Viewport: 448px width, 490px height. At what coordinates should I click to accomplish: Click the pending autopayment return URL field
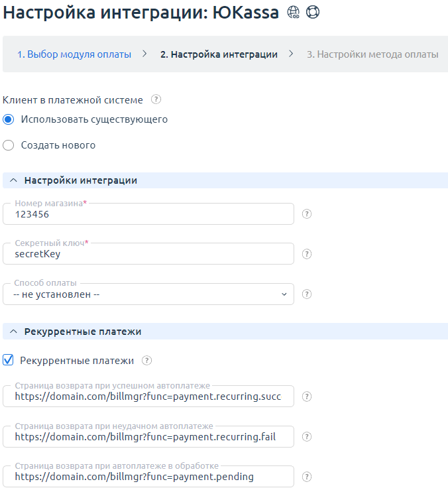[148, 476]
